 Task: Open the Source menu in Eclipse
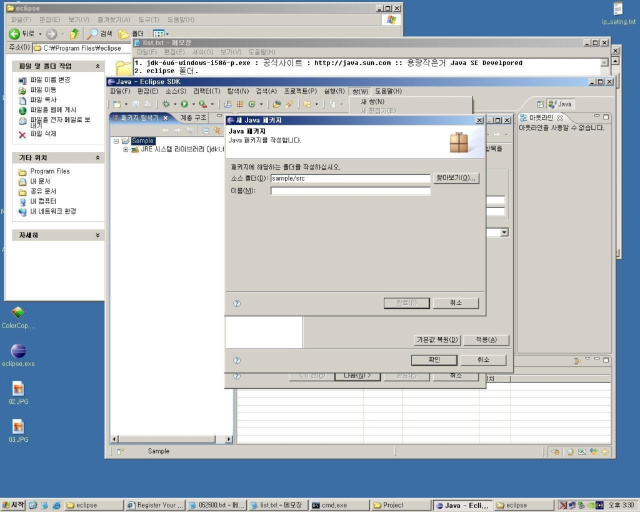[x=176, y=91]
